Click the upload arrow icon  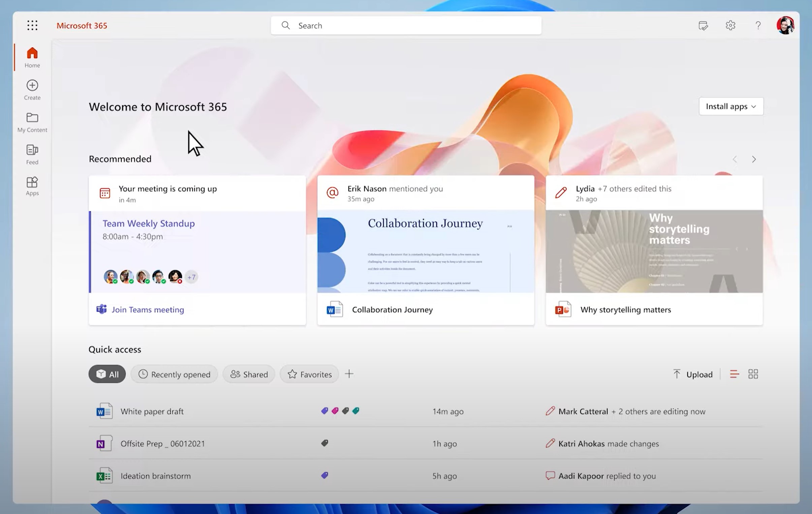tap(677, 374)
